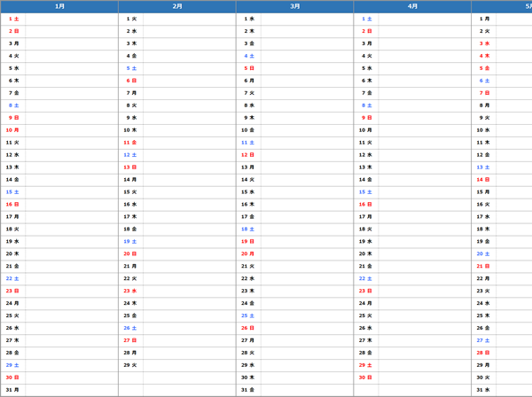Select the 2月 month header cell

point(177,6)
